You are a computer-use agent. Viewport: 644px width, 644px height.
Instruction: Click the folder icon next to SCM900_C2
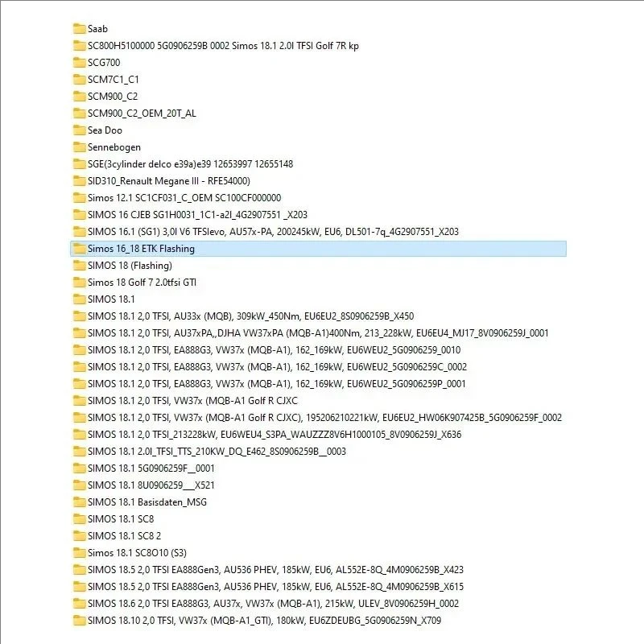(x=79, y=96)
